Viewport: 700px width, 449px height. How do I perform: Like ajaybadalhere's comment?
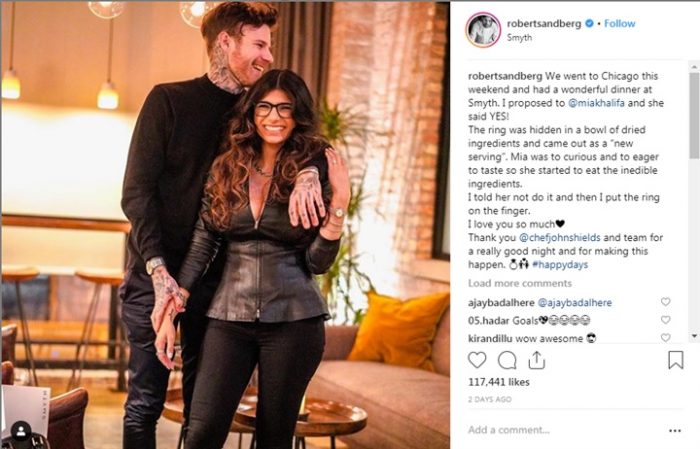[x=665, y=302]
